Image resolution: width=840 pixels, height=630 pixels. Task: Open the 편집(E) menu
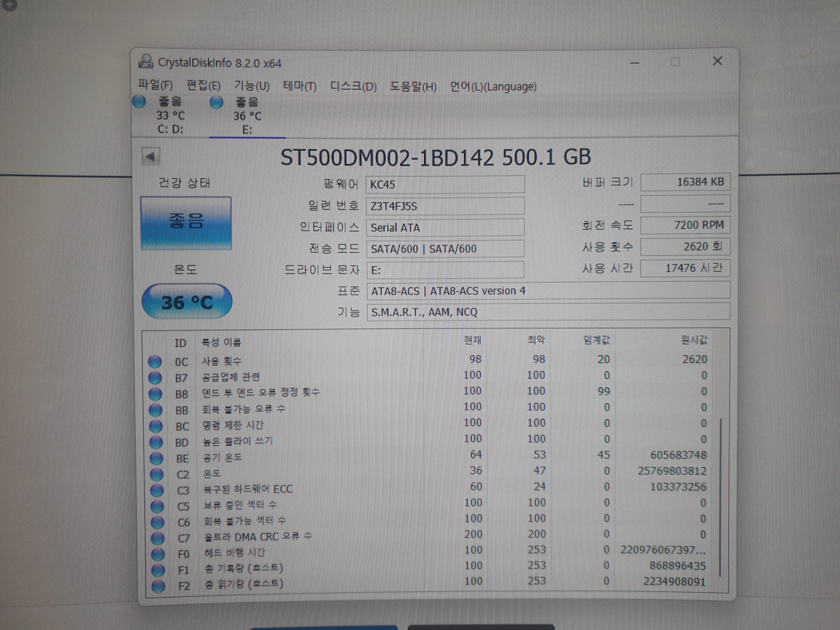(x=203, y=86)
